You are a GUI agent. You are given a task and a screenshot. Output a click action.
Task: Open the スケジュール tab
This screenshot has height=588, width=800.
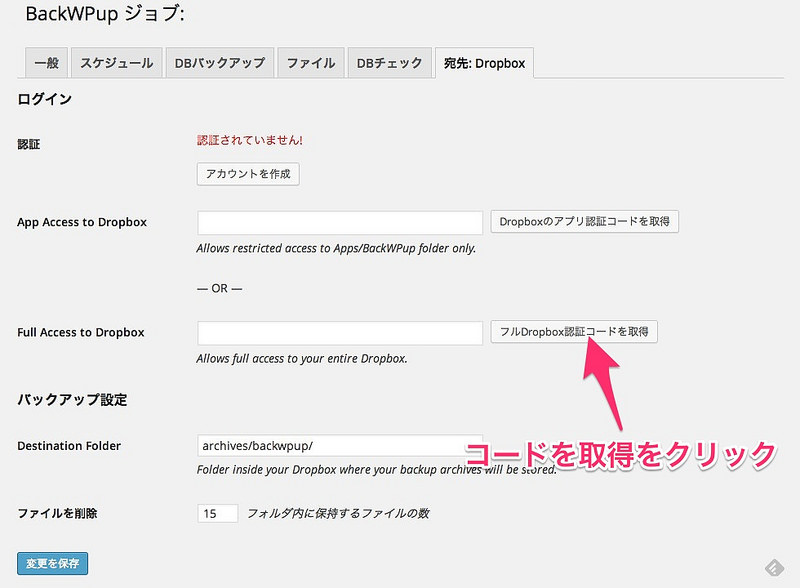coord(117,63)
